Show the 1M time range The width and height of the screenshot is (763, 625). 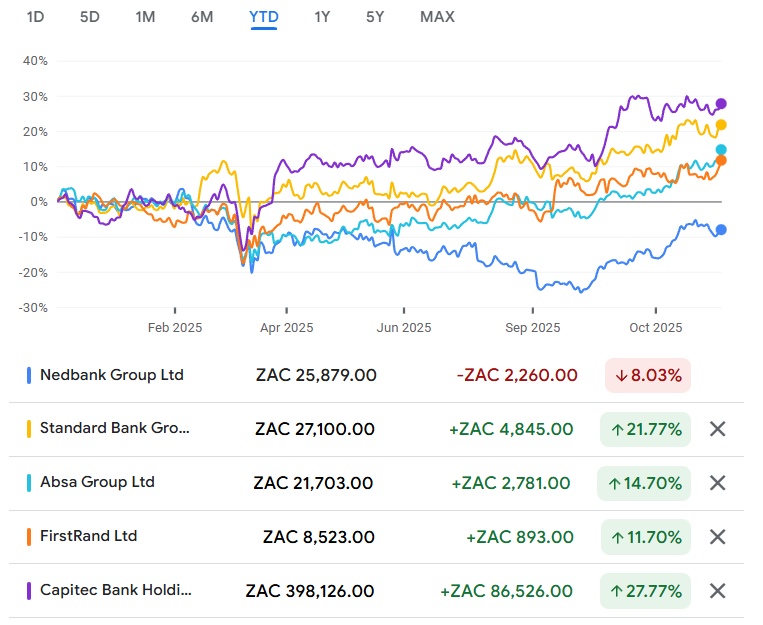tap(145, 17)
